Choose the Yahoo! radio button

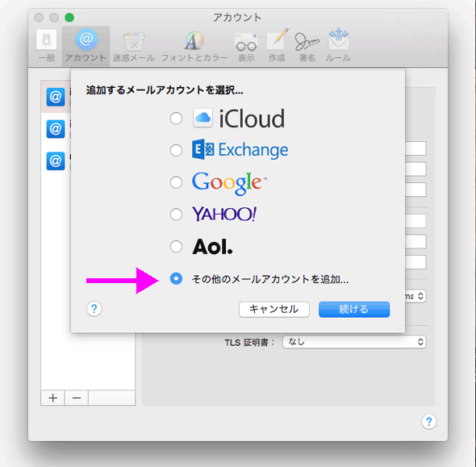[176, 215]
